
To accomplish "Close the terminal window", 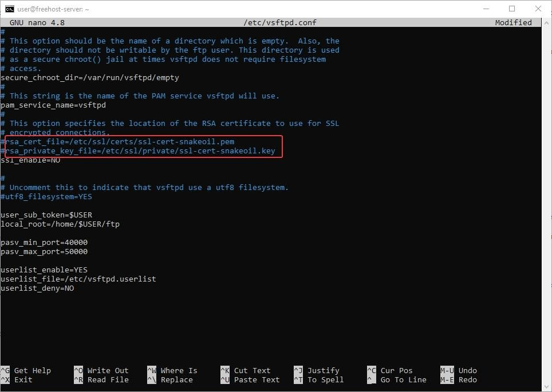I will 538,9.
